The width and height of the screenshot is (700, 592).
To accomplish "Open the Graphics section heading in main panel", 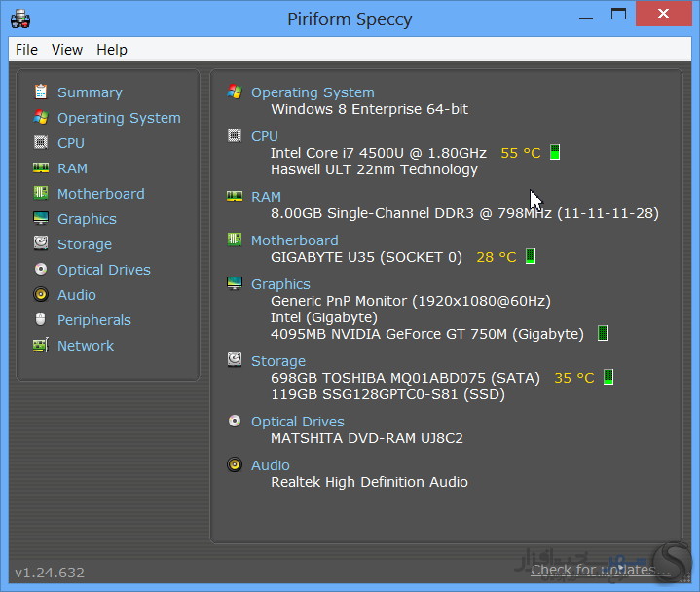I will [x=280, y=284].
